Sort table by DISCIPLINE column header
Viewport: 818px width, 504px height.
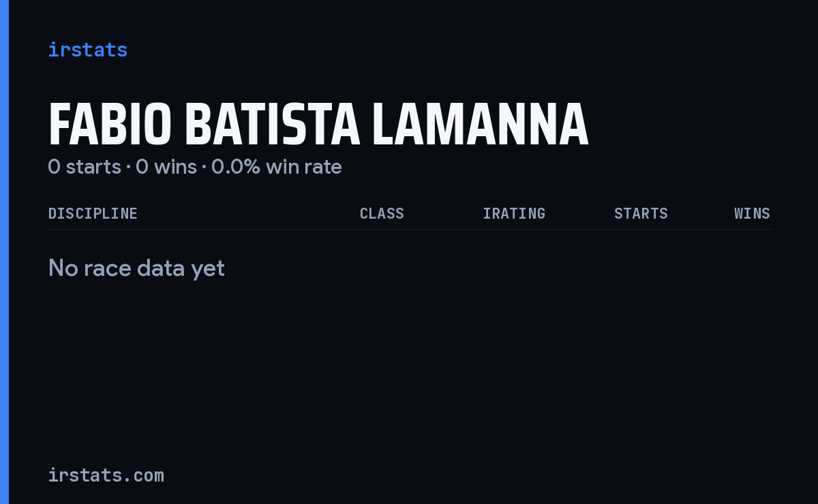[93, 213]
